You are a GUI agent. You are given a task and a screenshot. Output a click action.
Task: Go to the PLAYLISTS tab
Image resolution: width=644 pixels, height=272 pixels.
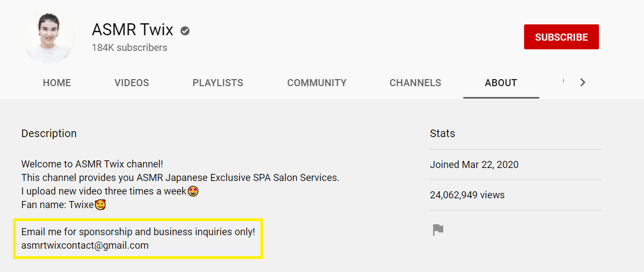pos(218,83)
